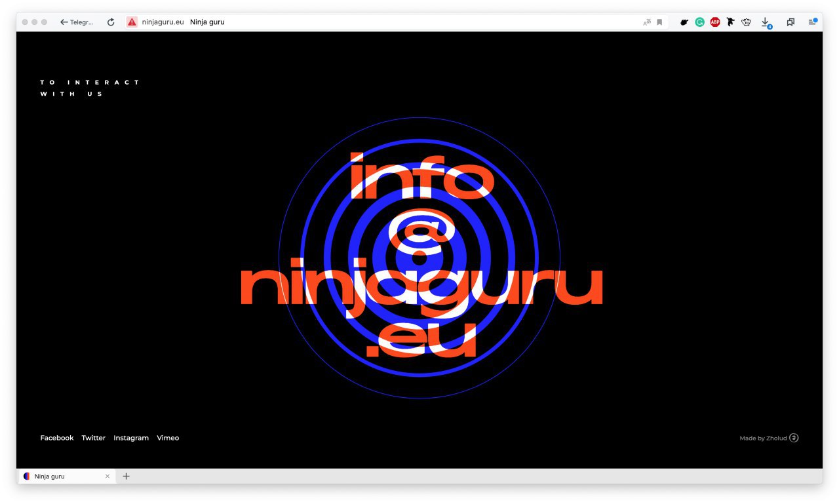Screen dimensions: 839x504
Task: Open the Instagram link
Action: coord(131,438)
